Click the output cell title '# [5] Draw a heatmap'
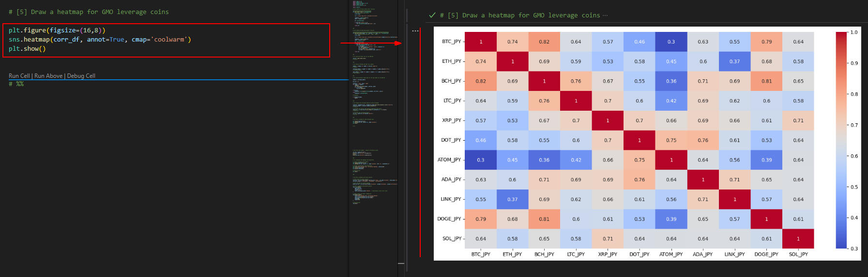Screen dimensions: 868x277 pyautogui.click(x=520, y=15)
